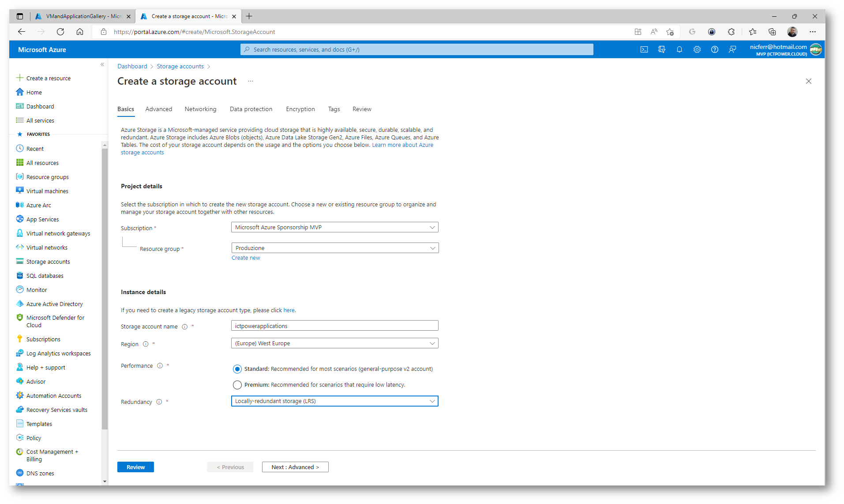Image resolution: width=844 pixels, height=504 pixels.
Task: Open the Subscription dropdown
Action: tap(335, 227)
